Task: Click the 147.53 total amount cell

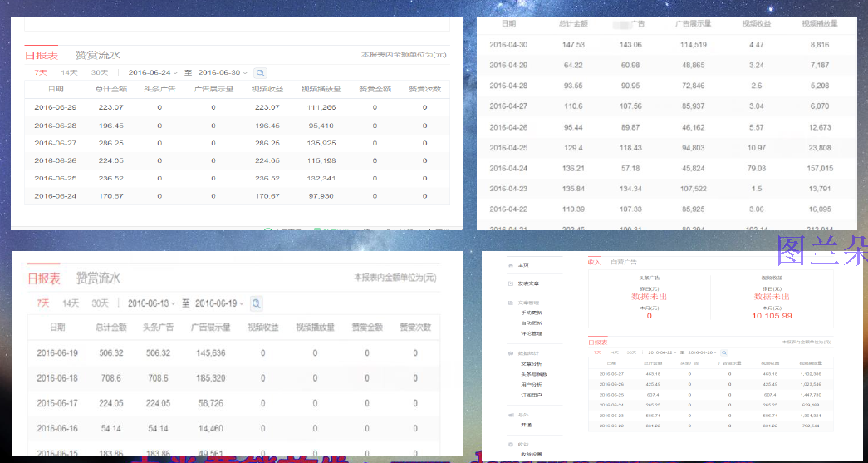Action: 573,45
